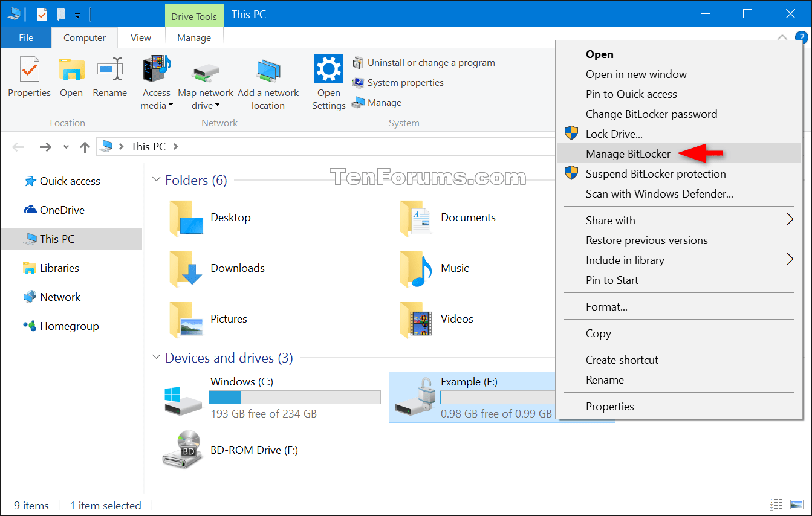
Task: Select Uninstall or change a program
Action: point(357,62)
